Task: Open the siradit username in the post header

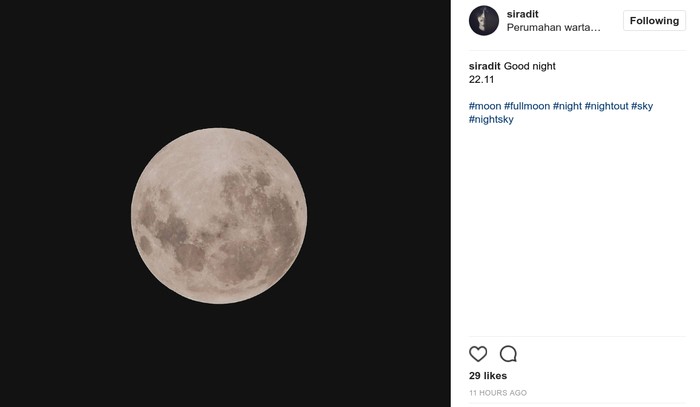Action: [x=523, y=14]
